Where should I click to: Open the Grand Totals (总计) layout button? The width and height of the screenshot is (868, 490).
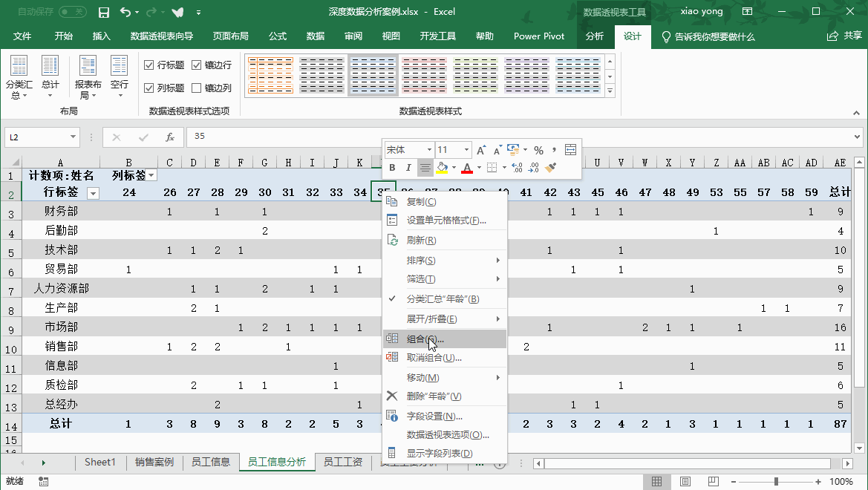coord(50,77)
